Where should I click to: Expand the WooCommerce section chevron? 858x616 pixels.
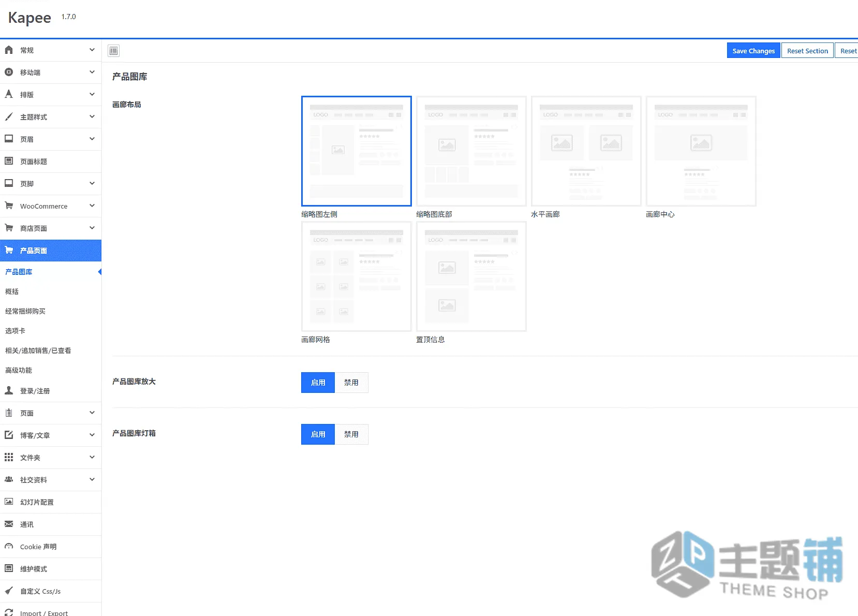click(92, 206)
